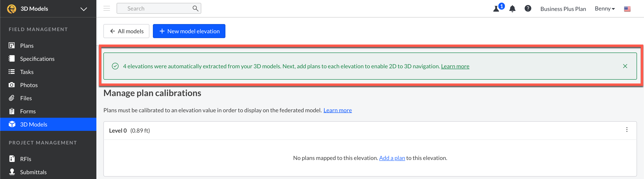Navigate to Files in sidebar
This screenshot has height=179, width=644.
pyautogui.click(x=26, y=98)
